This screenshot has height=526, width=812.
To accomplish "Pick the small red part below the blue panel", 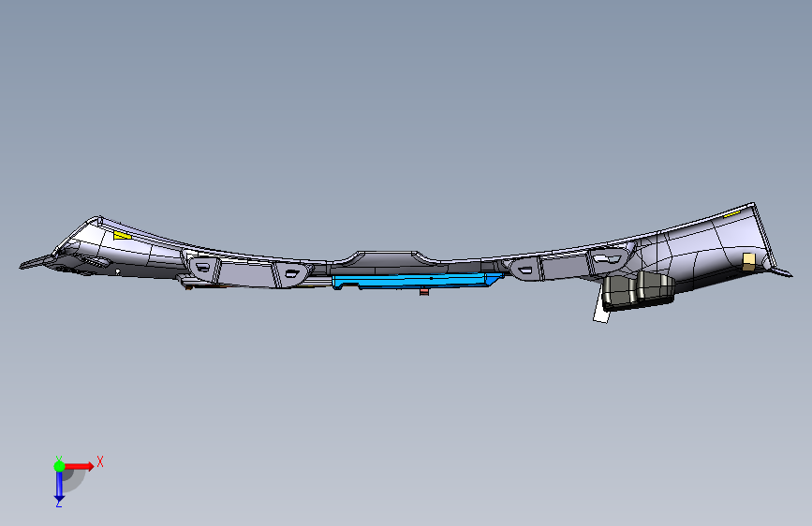I will pos(424,292).
